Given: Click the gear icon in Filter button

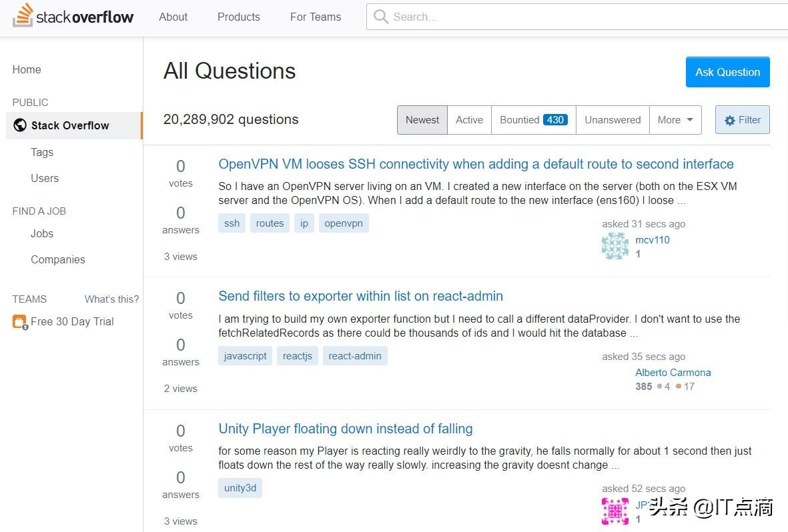Looking at the screenshot, I should coord(730,121).
